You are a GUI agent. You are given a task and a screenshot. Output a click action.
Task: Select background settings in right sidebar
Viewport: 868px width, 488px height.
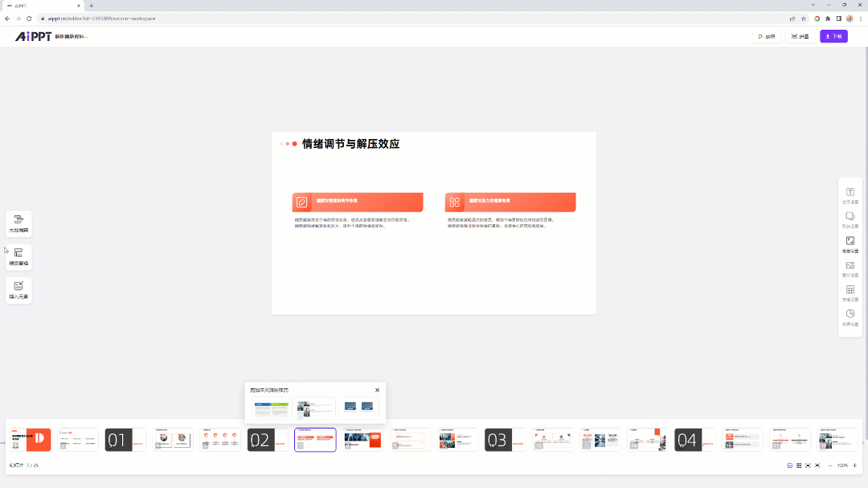850,243
